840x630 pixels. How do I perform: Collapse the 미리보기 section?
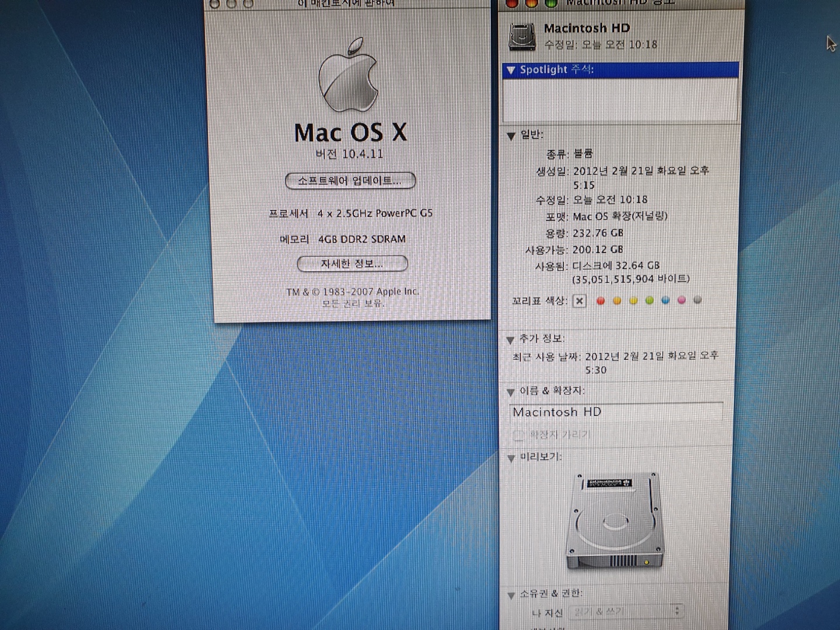pos(510,458)
